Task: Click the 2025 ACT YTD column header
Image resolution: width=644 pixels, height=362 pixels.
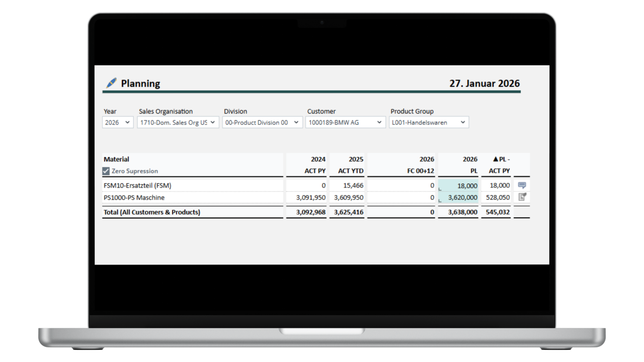Action: point(350,165)
